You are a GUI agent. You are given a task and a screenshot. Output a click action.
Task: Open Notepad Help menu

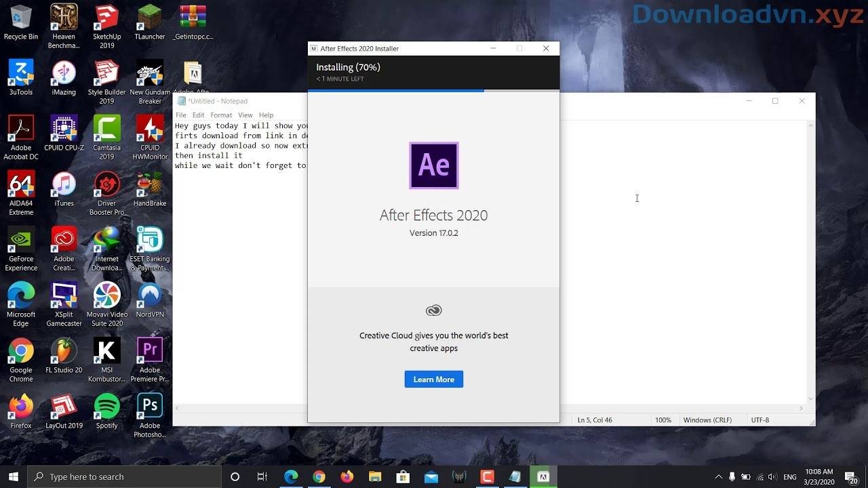click(x=266, y=115)
